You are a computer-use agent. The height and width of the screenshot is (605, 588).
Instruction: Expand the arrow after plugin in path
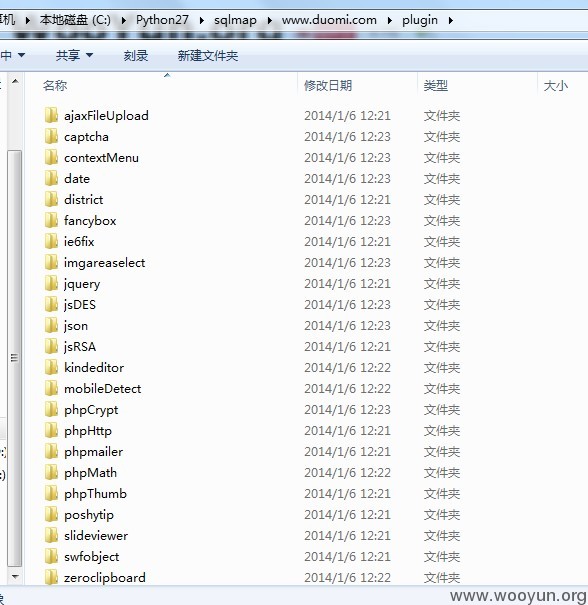tap(450, 20)
